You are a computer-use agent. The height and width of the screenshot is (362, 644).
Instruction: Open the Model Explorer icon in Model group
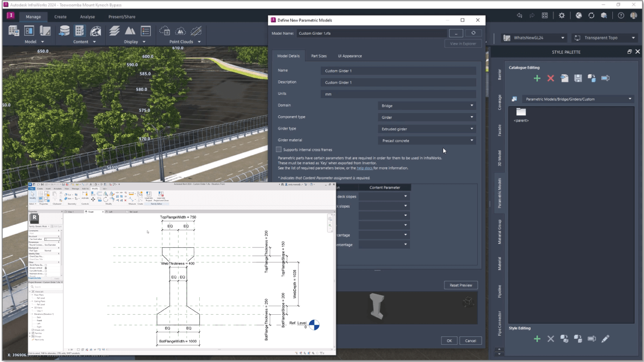tap(14, 31)
